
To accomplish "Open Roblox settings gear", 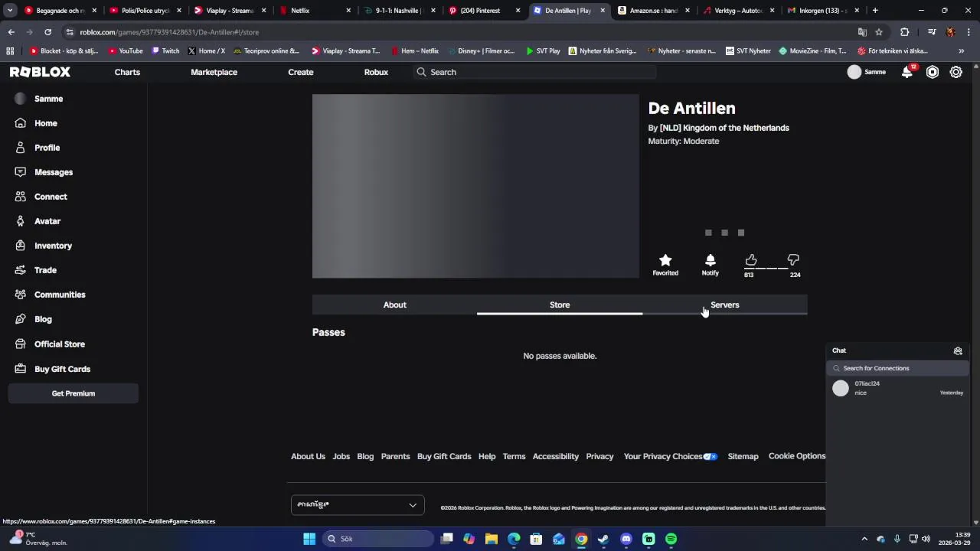I will pyautogui.click(x=956, y=72).
